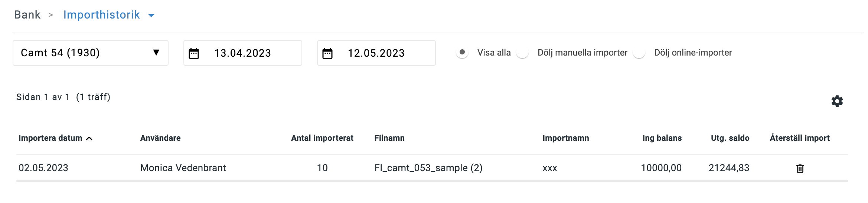Select Dölj online-importer radio option
Viewport: 868px width, 203px height.
pos(639,52)
